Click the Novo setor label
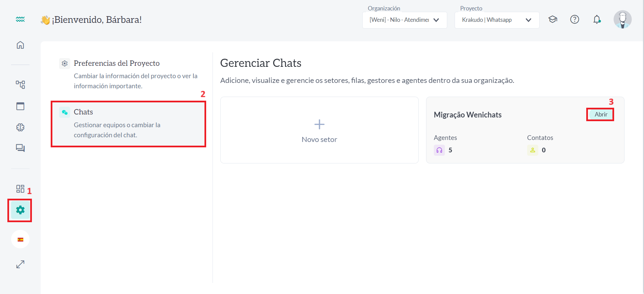 pos(319,140)
